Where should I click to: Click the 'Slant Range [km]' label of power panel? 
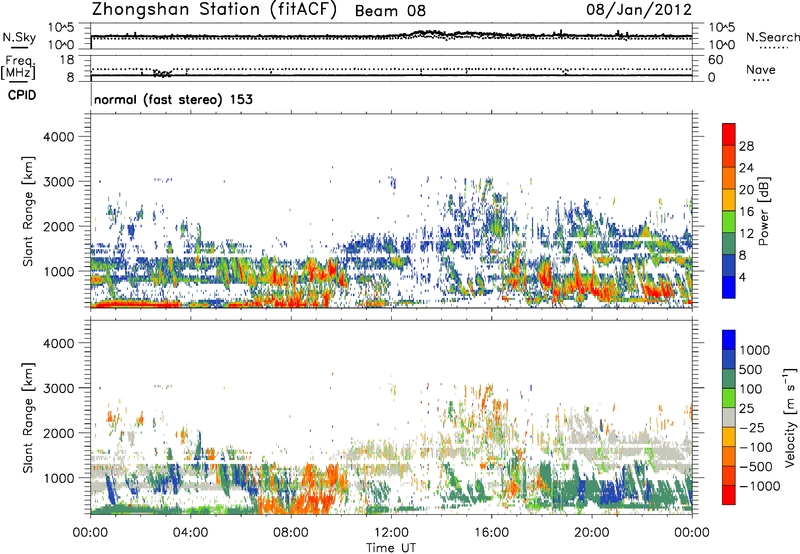(28, 211)
